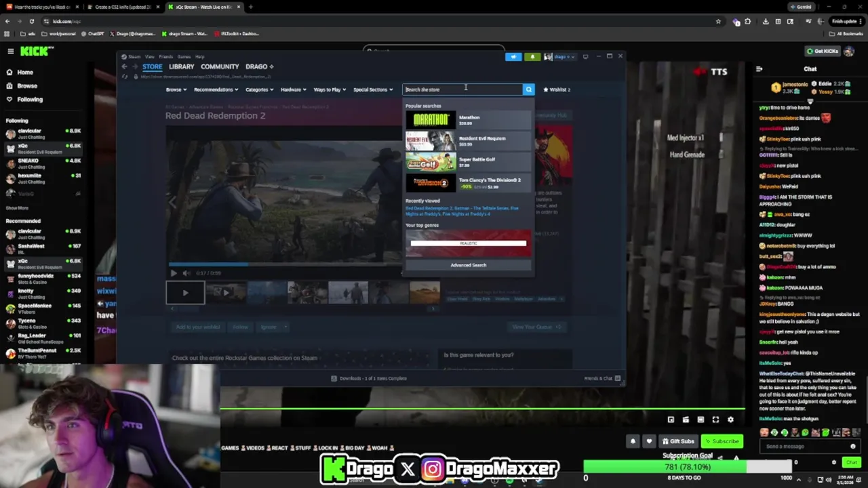
Task: Click the Gift Subs button
Action: click(x=678, y=441)
